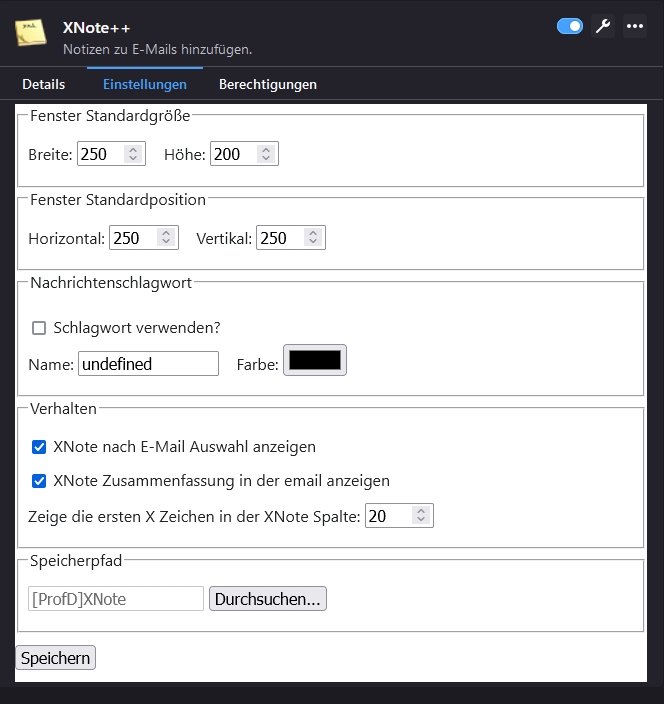This screenshot has height=704, width=664.
Task: Decrease Höhe value with down arrow
Action: 266,158
